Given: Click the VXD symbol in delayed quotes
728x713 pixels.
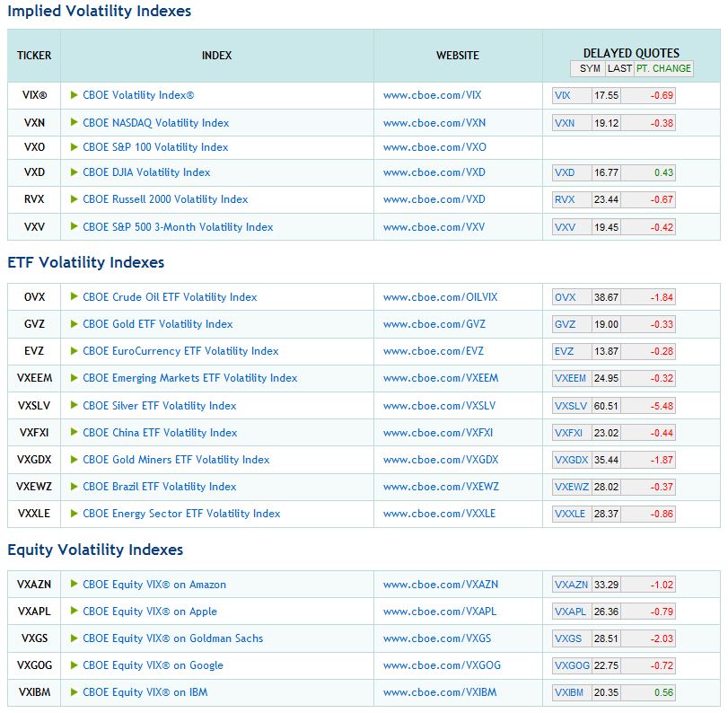Looking at the screenshot, I should pos(565,172).
